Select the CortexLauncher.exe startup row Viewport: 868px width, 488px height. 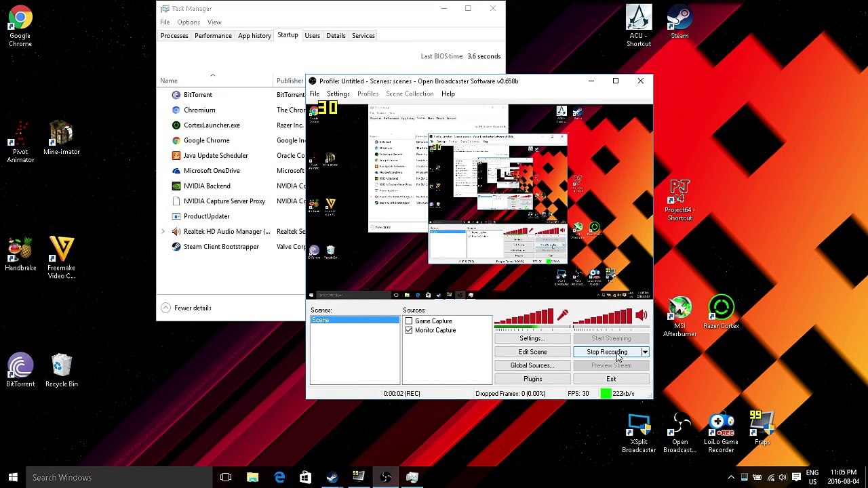pos(231,125)
